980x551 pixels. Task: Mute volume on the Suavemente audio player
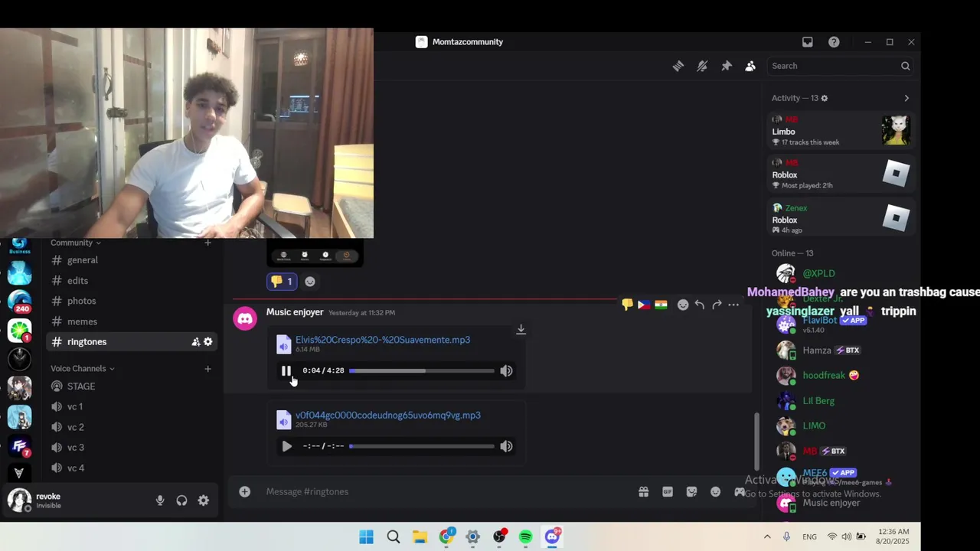[x=506, y=370]
